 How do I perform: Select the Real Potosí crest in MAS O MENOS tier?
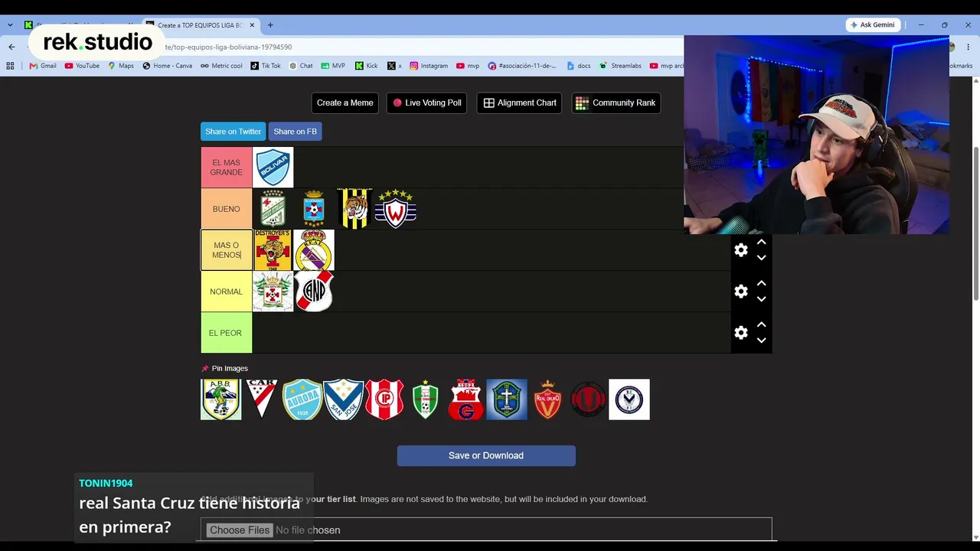click(x=314, y=250)
